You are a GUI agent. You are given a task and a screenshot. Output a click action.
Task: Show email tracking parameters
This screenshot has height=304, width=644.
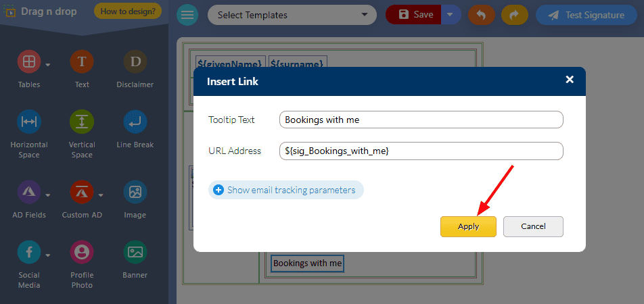tap(286, 190)
